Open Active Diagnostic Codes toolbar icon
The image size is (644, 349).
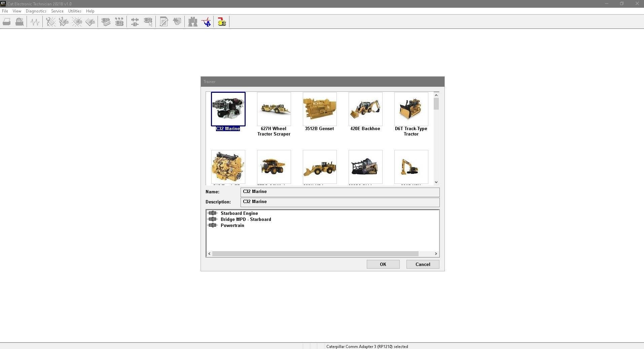click(51, 22)
